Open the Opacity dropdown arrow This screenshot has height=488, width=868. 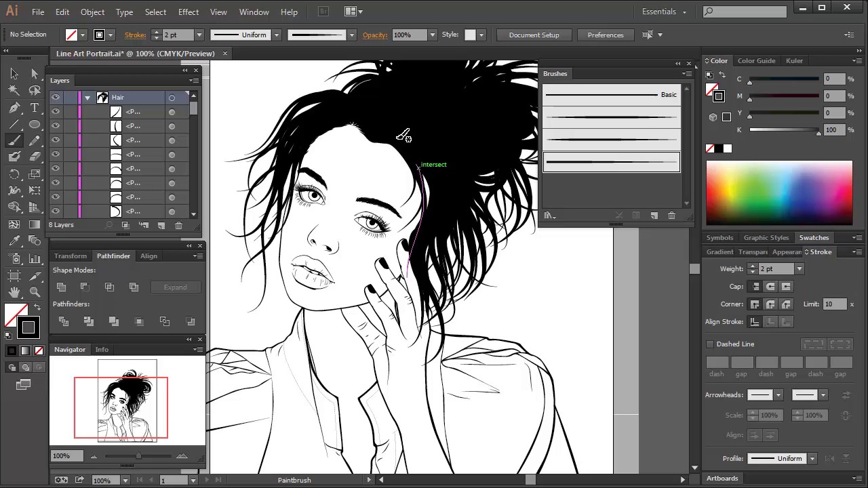432,35
